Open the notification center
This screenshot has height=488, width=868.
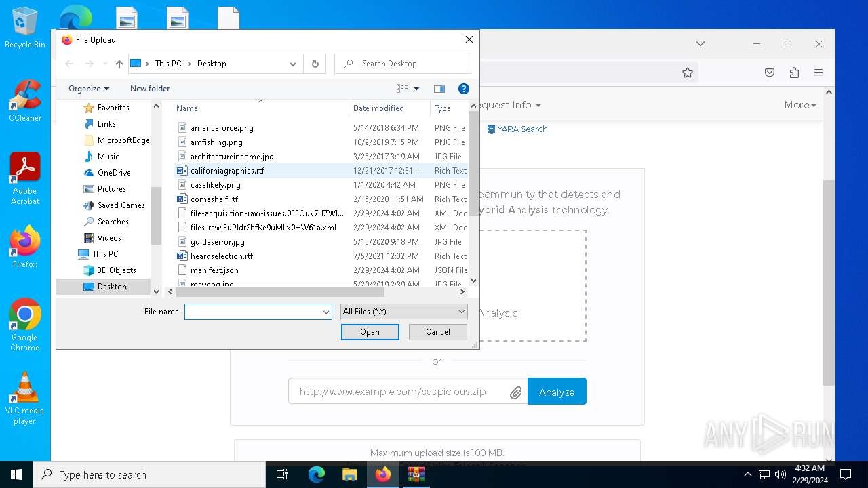tap(846, 474)
